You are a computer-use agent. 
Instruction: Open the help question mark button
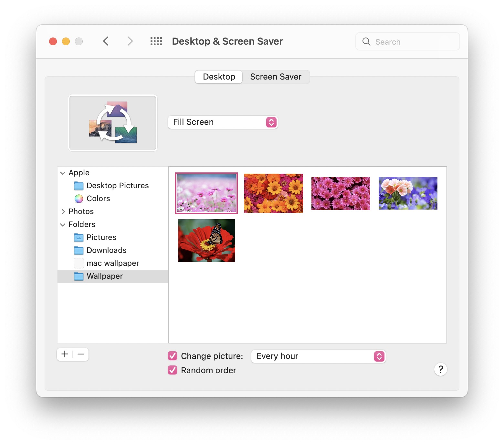(x=440, y=369)
